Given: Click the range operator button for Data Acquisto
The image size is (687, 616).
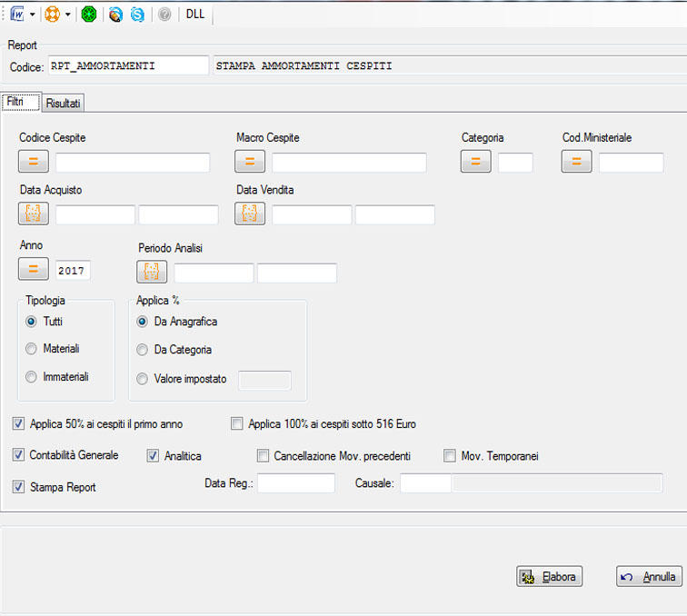Looking at the screenshot, I should pyautogui.click(x=34, y=214).
